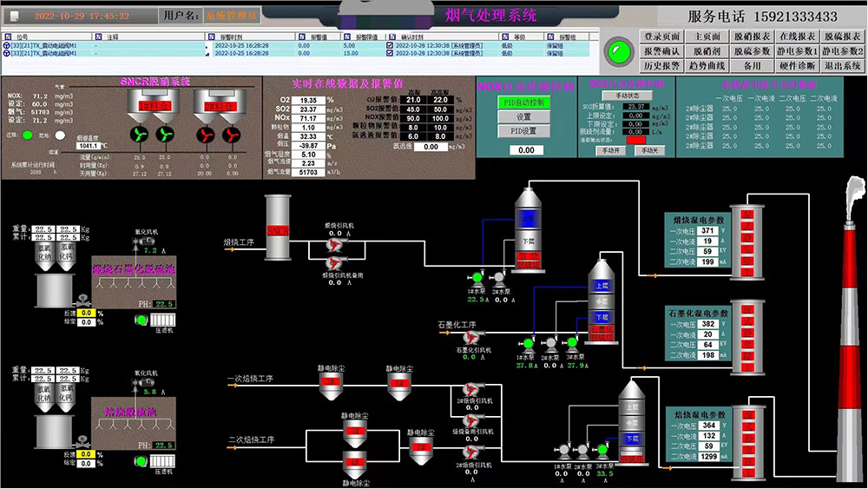Select the 就地 white mode indicator

point(59,135)
